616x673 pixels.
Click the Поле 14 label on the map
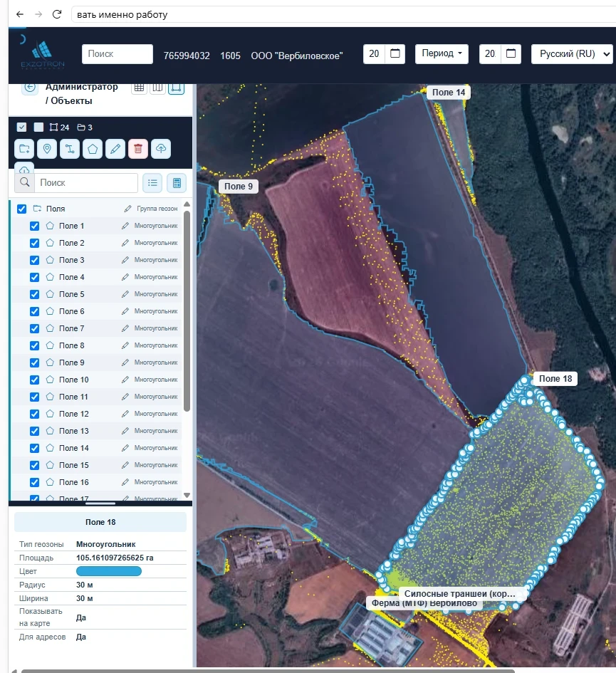click(x=449, y=93)
